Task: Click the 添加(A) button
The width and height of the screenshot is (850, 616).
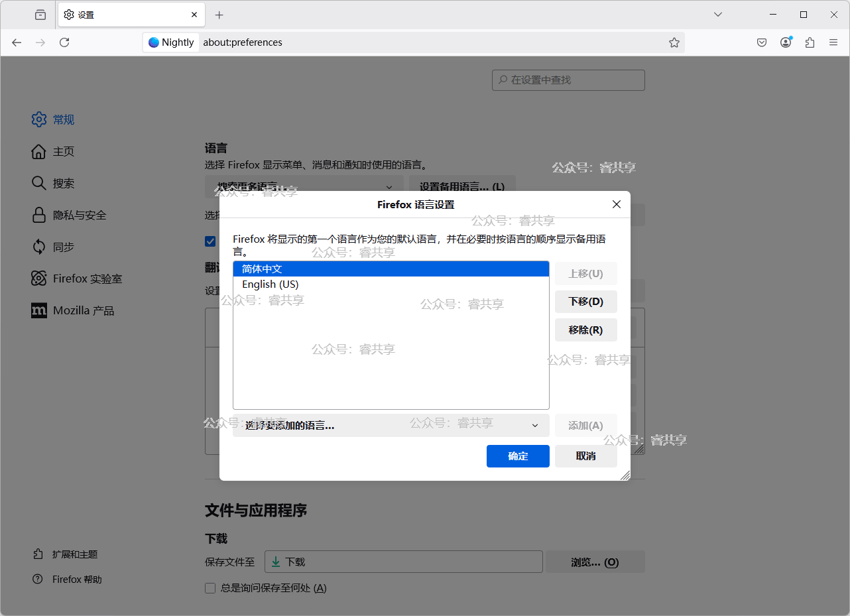Action: [x=586, y=426]
